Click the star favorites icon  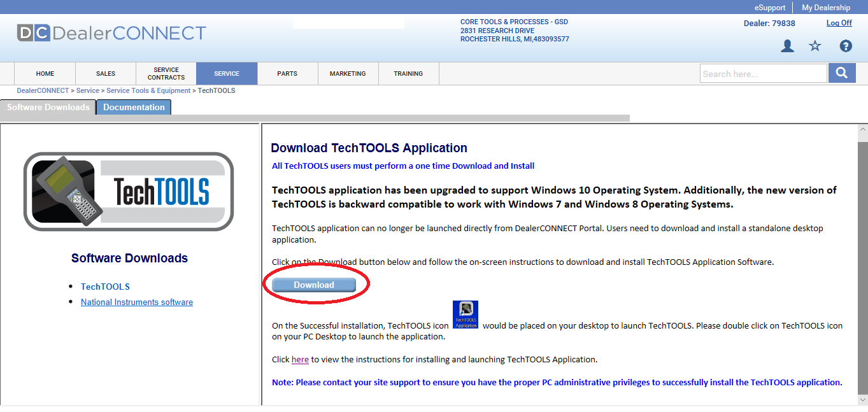(x=815, y=46)
